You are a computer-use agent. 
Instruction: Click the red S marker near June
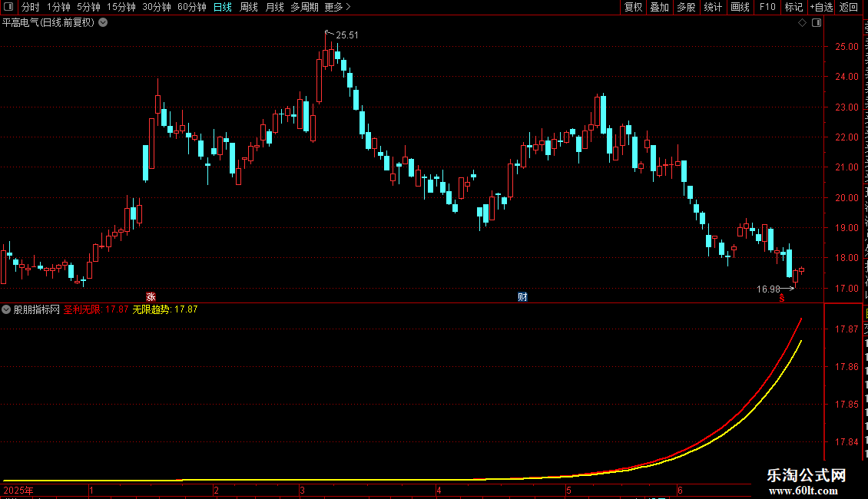pyautogui.click(x=782, y=299)
